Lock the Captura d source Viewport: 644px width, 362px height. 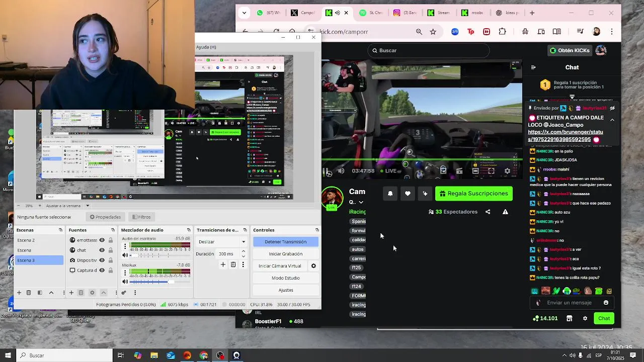(x=111, y=270)
